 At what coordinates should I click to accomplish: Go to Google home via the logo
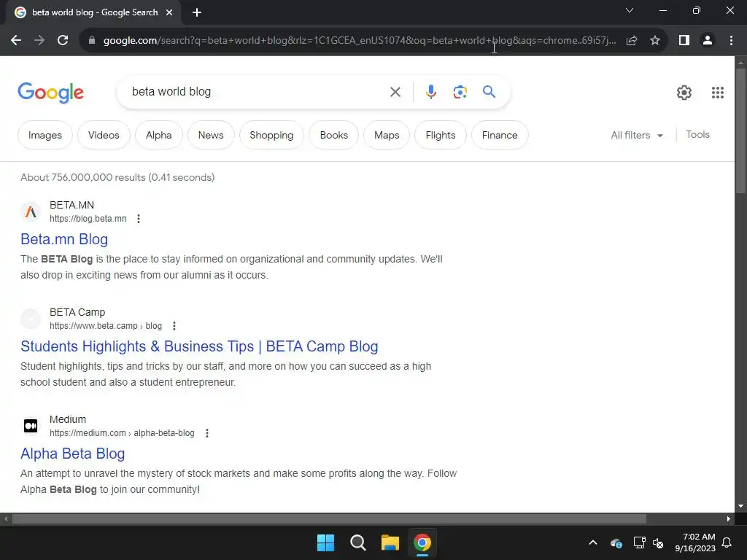coord(50,93)
